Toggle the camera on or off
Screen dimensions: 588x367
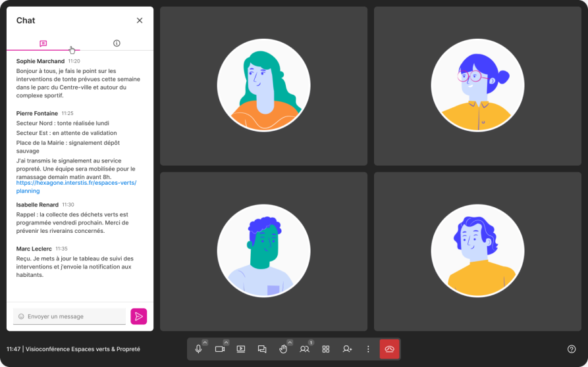coord(220,349)
